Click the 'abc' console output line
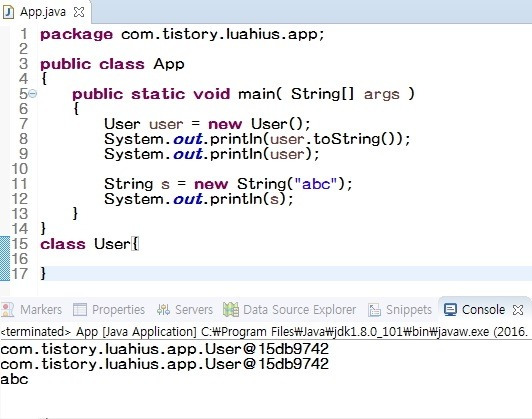This screenshot has height=419, width=532. click(14, 379)
